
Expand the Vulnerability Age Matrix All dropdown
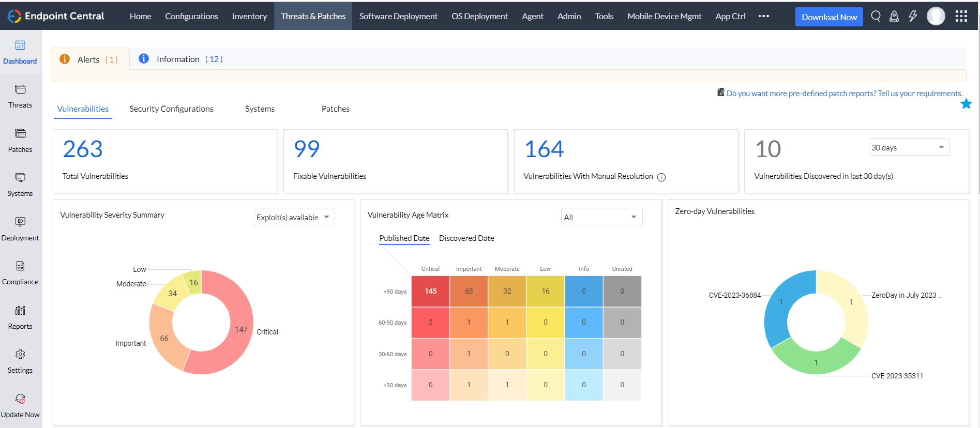(x=601, y=217)
